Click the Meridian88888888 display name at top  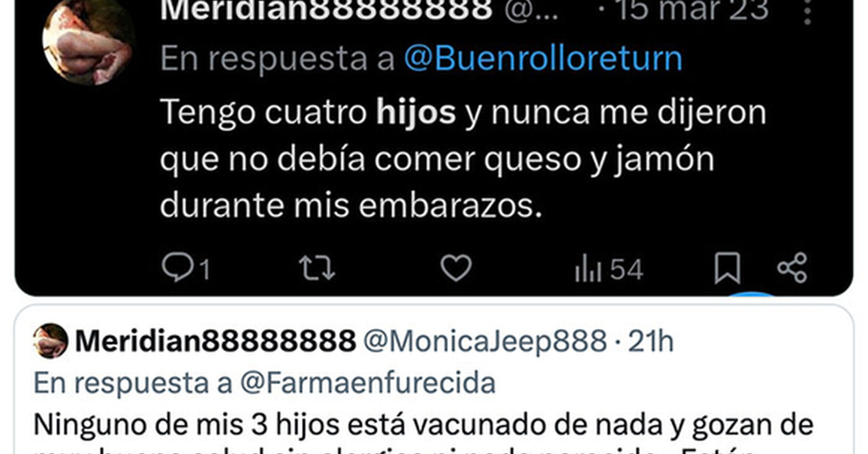click(x=326, y=10)
